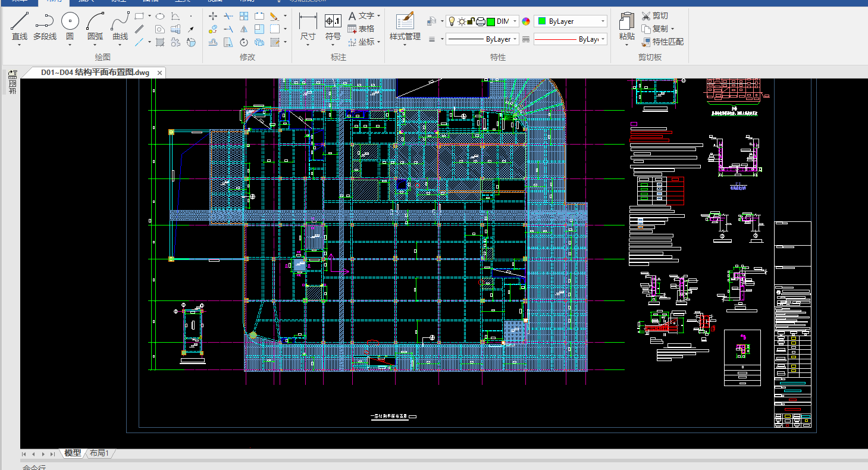Switch to the 布局1 layout tab

(99, 453)
